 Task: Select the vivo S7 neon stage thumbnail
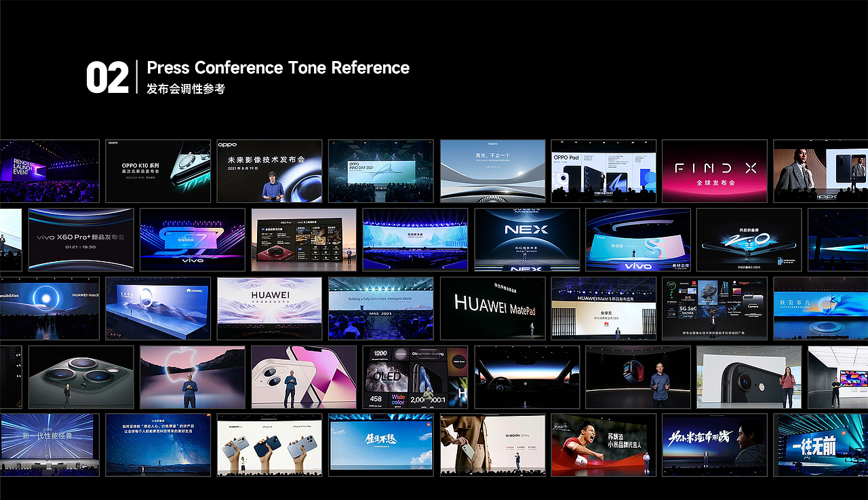coord(192,239)
